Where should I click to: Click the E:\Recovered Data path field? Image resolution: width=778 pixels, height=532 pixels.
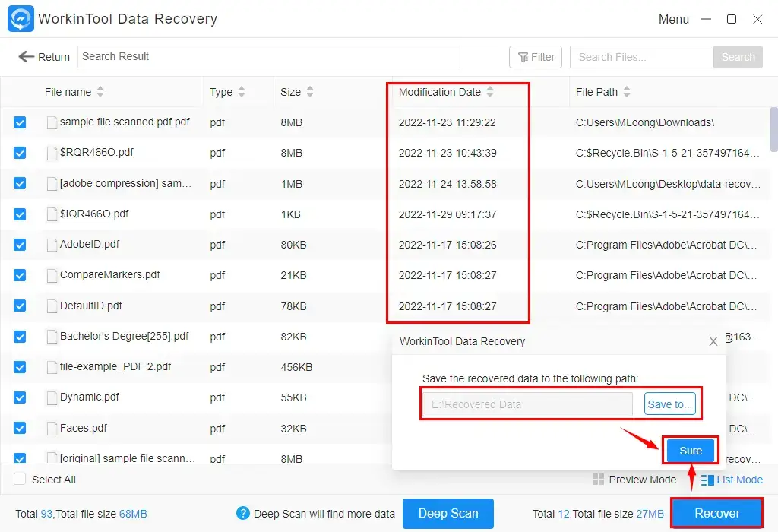(527, 404)
